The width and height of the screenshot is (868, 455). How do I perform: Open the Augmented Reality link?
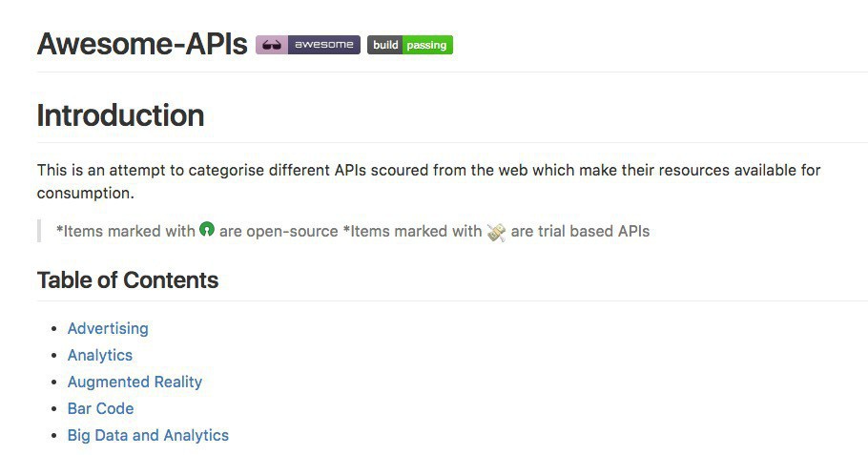click(x=134, y=382)
